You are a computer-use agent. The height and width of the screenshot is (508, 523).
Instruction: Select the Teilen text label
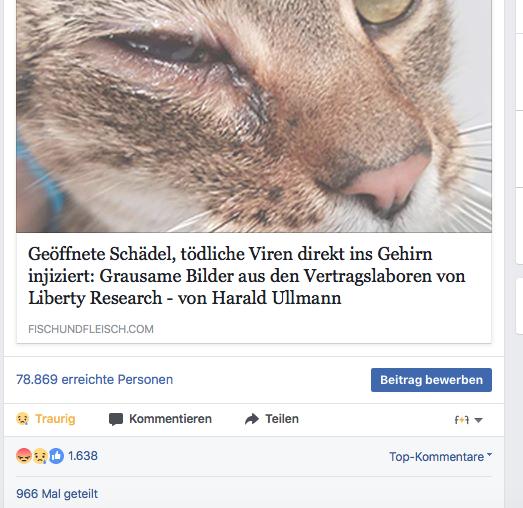pyautogui.click(x=282, y=419)
